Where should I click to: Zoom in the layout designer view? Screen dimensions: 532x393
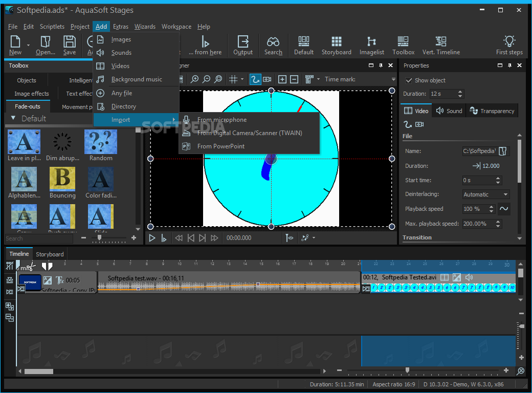coord(194,79)
